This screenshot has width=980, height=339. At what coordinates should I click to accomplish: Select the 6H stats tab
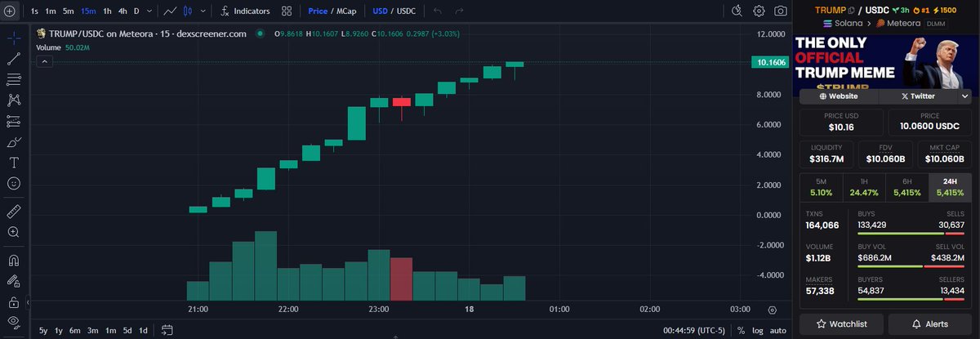click(906, 187)
